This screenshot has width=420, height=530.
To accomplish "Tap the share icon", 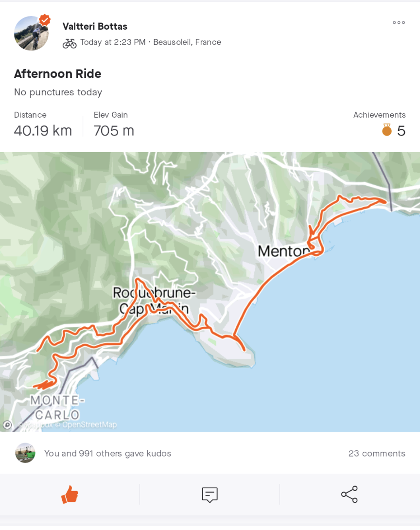I will coord(350,495).
